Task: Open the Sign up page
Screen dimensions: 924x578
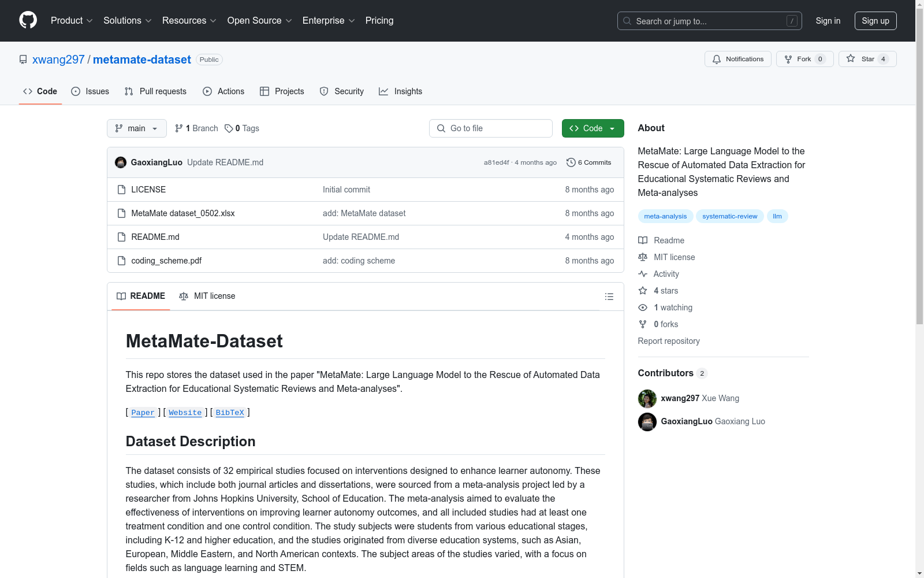Action: point(875,21)
